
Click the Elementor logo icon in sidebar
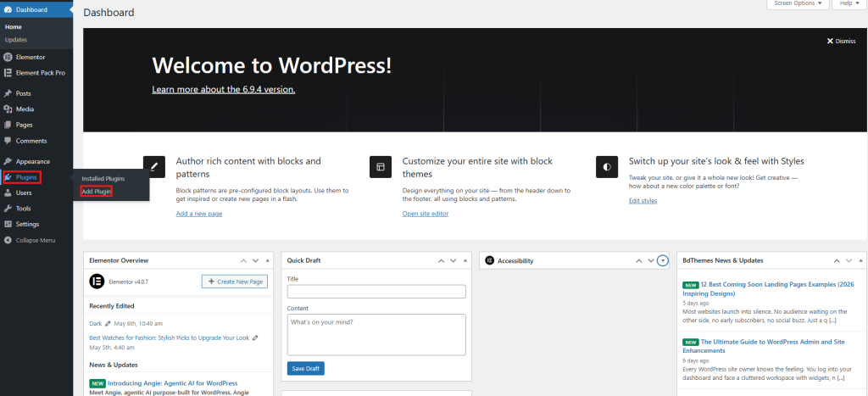pos(8,57)
